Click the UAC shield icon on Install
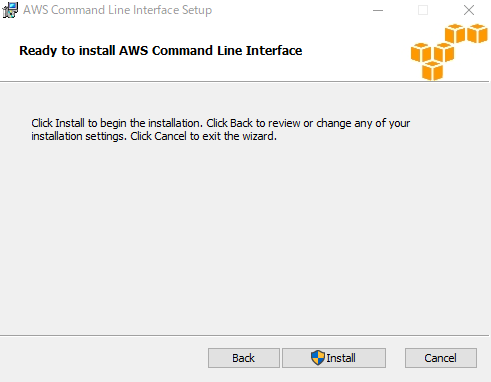Screen dimensions: 491x382 click(x=318, y=358)
